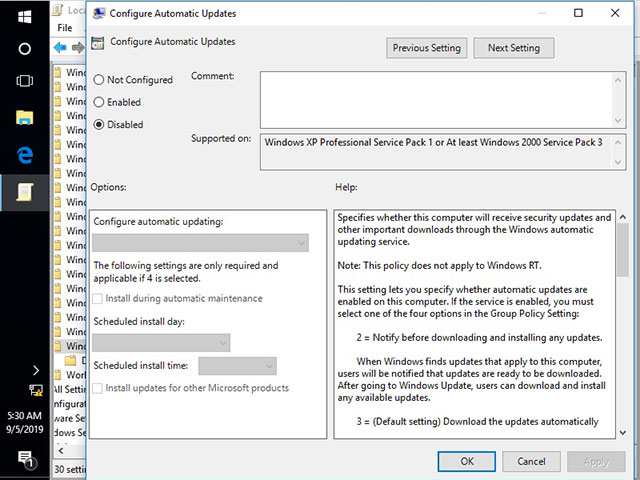Click the Options: label

point(108,187)
